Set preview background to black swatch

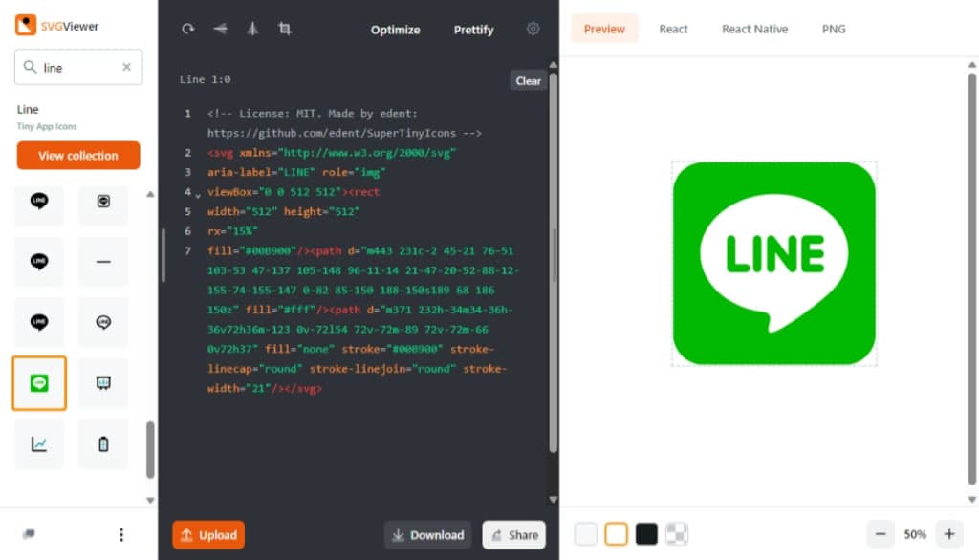[x=647, y=534]
